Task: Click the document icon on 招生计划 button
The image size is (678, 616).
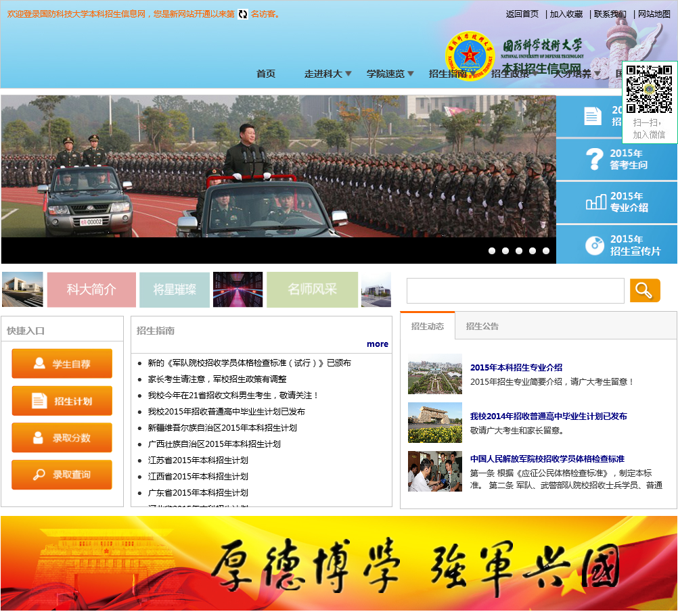Action: pos(39,400)
